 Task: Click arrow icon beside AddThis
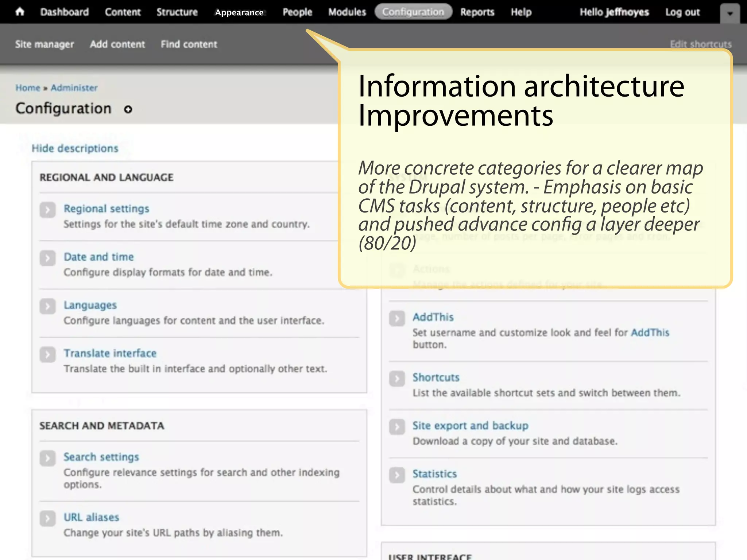tap(397, 318)
